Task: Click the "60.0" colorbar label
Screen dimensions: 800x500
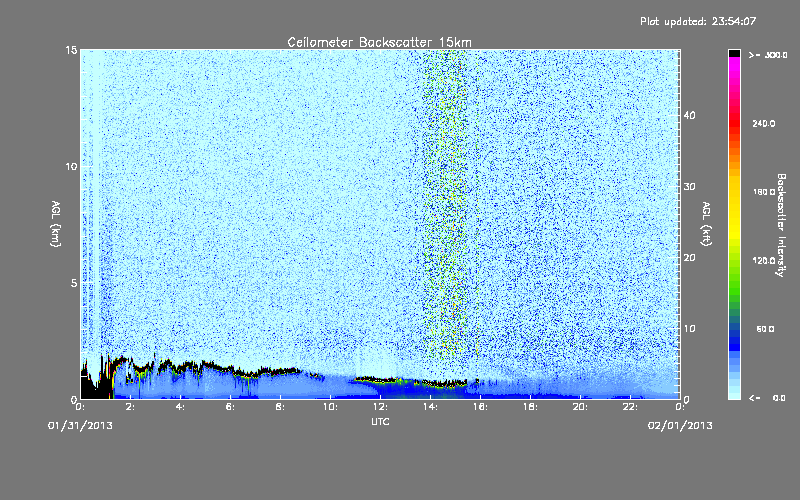Action: tap(765, 329)
